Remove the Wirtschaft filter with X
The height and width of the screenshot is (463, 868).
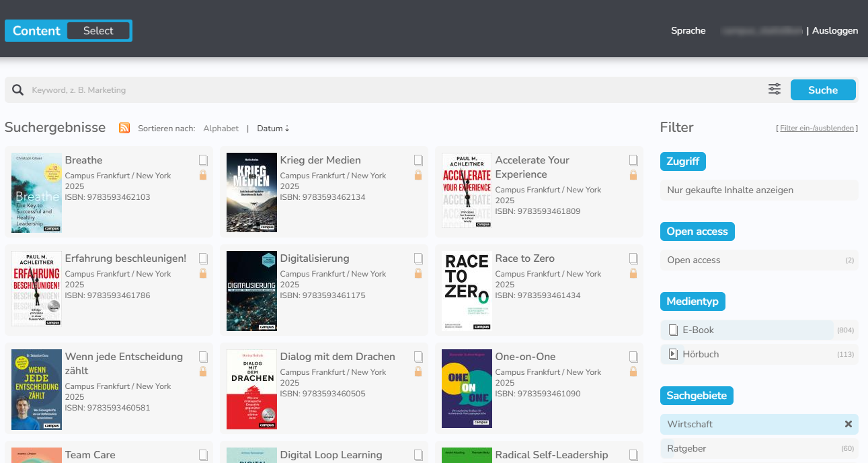[x=848, y=424]
